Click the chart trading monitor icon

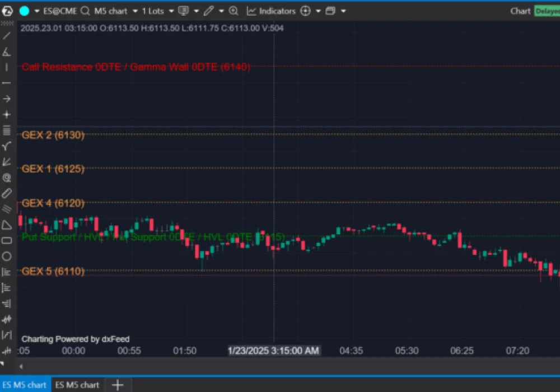click(x=184, y=11)
